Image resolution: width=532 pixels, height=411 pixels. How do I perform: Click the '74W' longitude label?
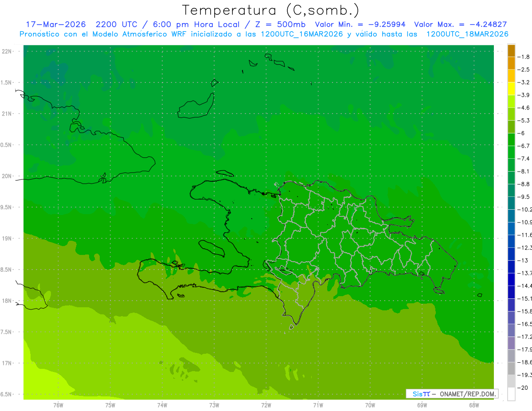(162, 405)
